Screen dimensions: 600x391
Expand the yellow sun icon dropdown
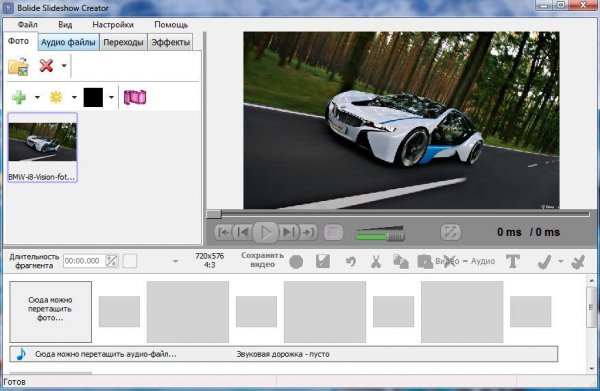74,97
